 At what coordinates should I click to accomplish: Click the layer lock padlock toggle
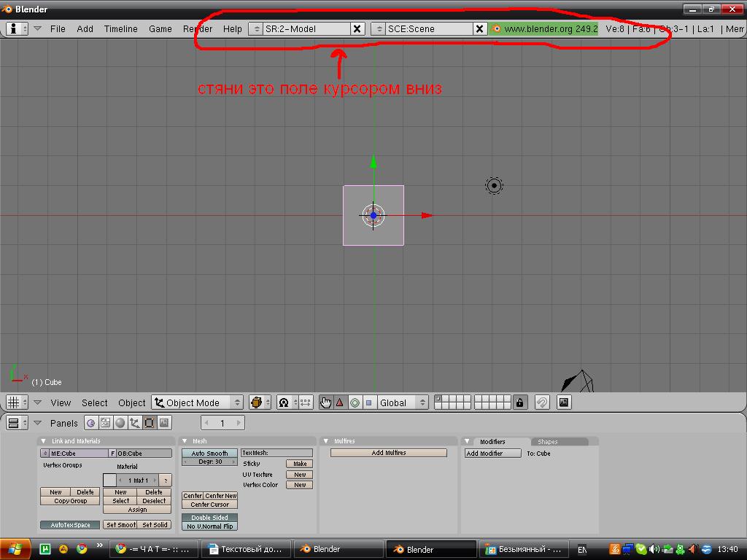[520, 402]
